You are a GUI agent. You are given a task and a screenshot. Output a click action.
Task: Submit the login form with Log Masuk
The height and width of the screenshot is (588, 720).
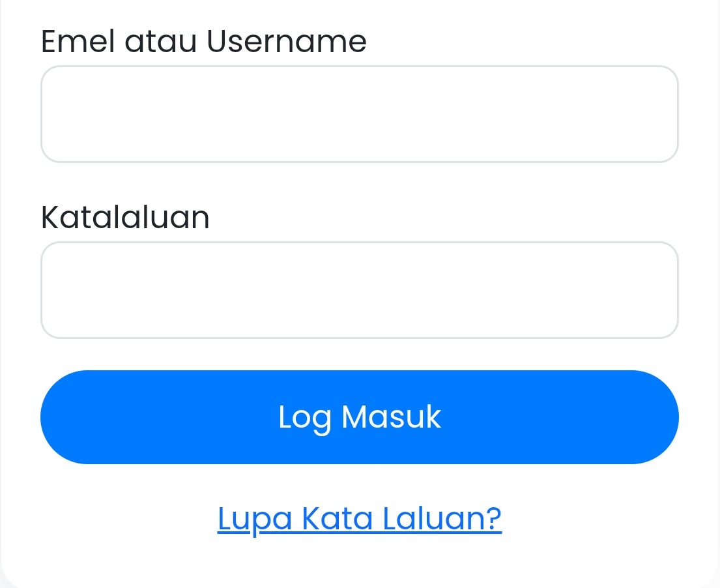point(359,417)
